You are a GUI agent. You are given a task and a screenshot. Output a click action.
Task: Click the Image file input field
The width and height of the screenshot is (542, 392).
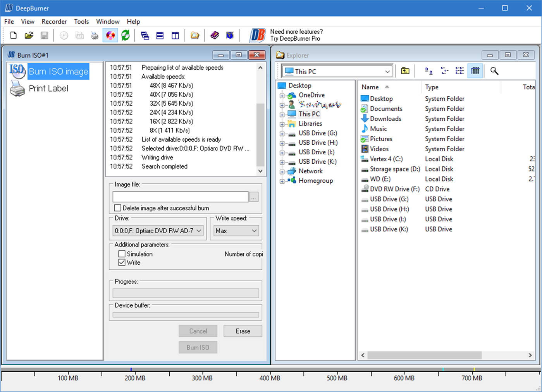[181, 197]
